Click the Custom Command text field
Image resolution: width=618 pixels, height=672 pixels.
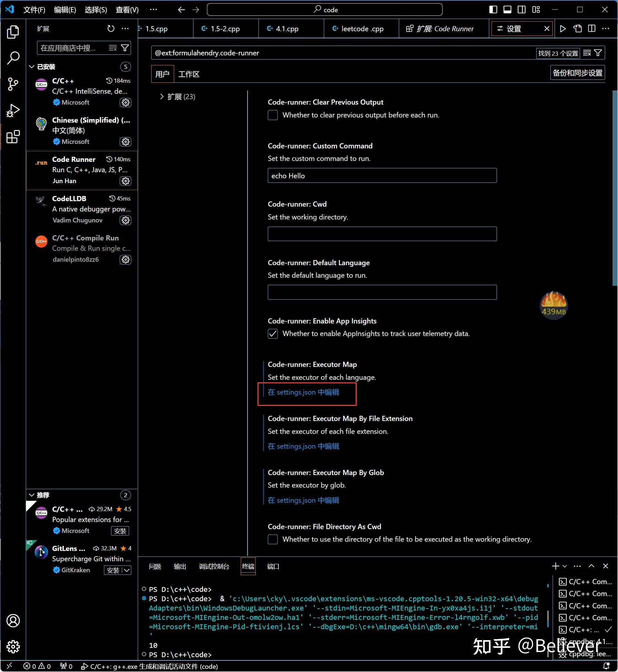[382, 176]
